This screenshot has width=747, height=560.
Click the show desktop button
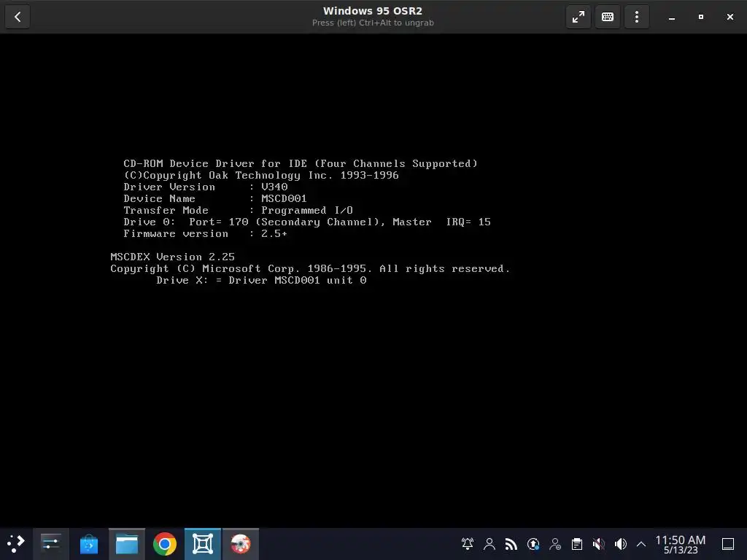728,544
